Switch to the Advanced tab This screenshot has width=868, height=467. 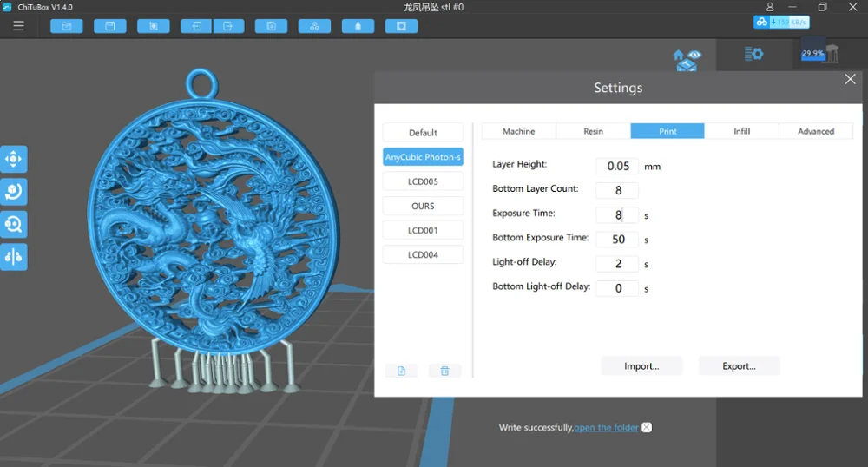tap(816, 131)
